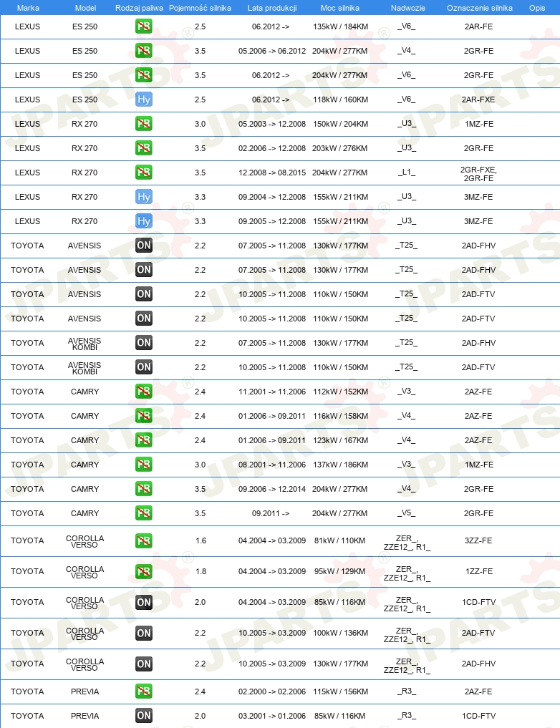
Task: Click petrol icon in ES 250 _V4_ row
Action: [143, 51]
